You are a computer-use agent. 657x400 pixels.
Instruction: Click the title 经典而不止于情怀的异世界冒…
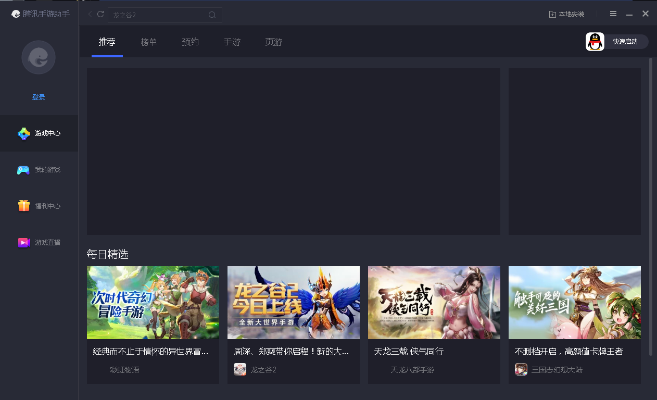pyautogui.click(x=150, y=351)
